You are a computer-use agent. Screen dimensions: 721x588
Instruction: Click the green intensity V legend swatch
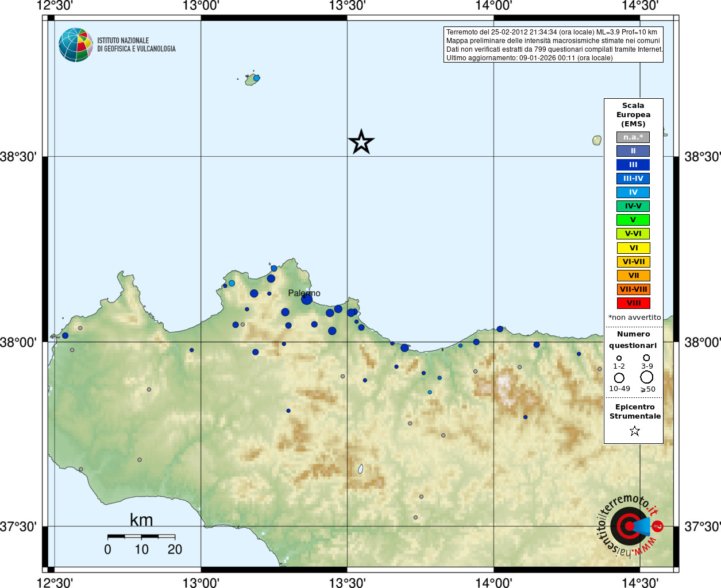coord(633,220)
